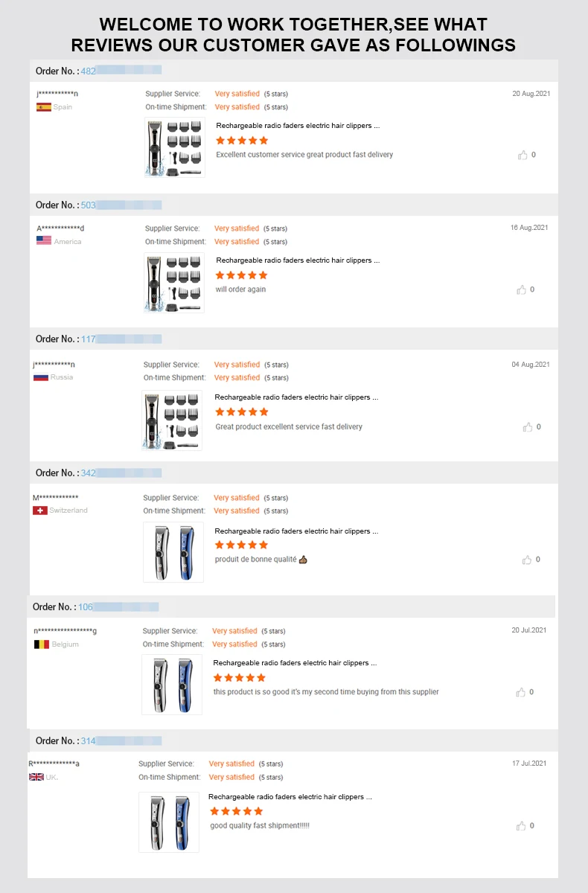588x893 pixels.
Task: Like the Switzerland review
Action: point(527,560)
